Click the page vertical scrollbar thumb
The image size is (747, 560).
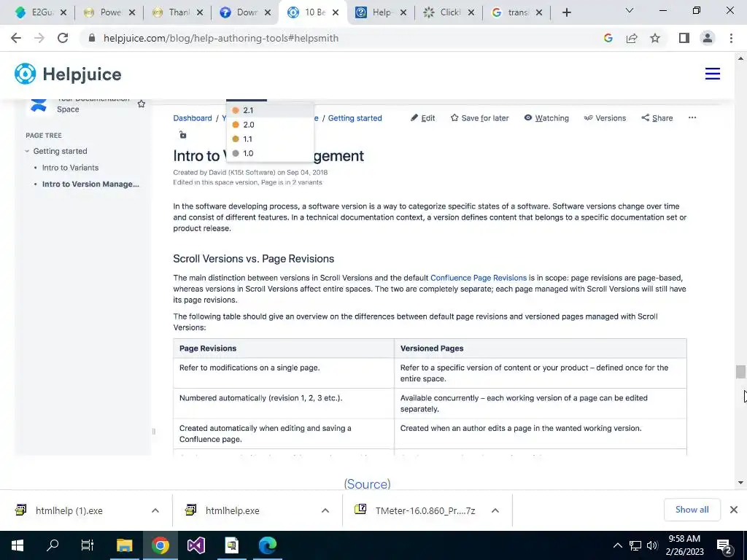pyautogui.click(x=740, y=372)
